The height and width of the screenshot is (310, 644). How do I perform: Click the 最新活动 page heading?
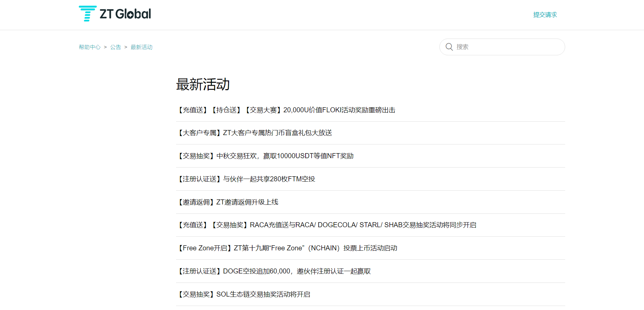[203, 84]
